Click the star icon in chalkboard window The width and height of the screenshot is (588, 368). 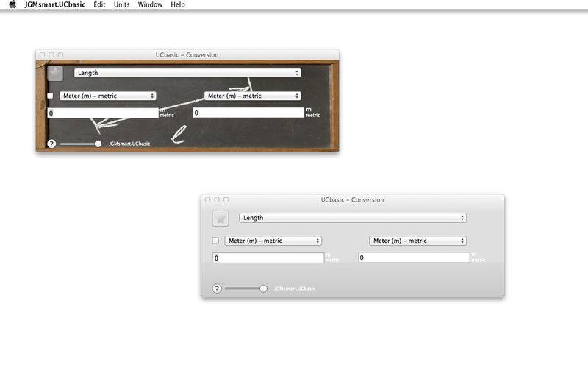click(x=55, y=73)
